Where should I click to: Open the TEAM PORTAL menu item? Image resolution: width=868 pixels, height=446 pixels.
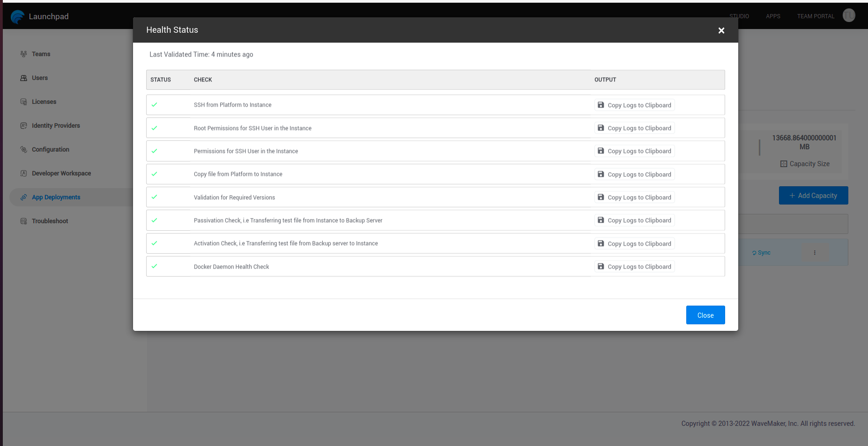coord(816,16)
